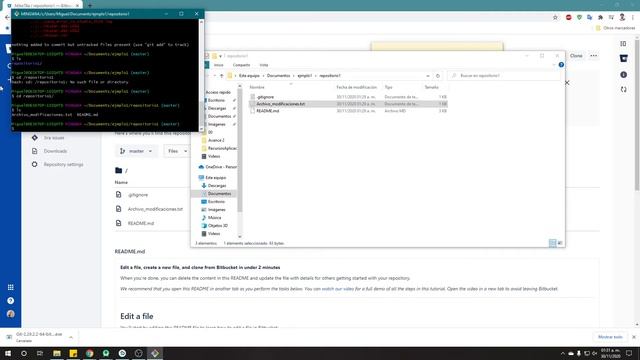
Task: Click Mostrar todo in the downloads bar
Action: [610, 337]
